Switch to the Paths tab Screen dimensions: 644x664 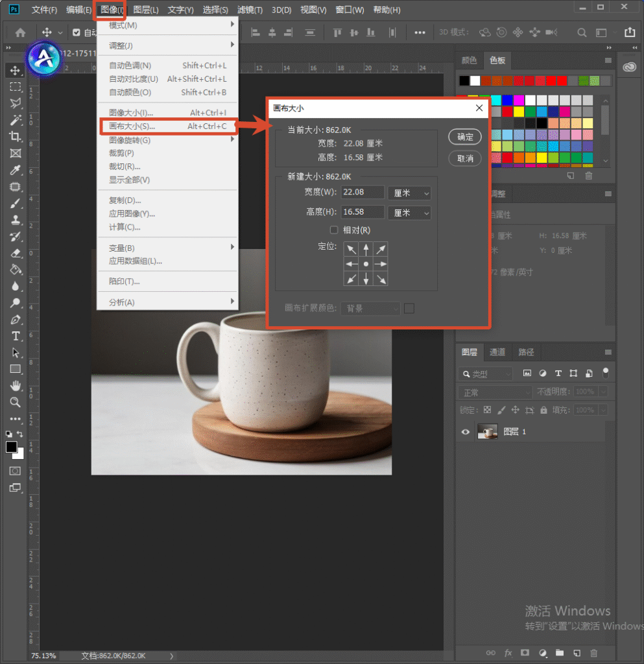526,352
